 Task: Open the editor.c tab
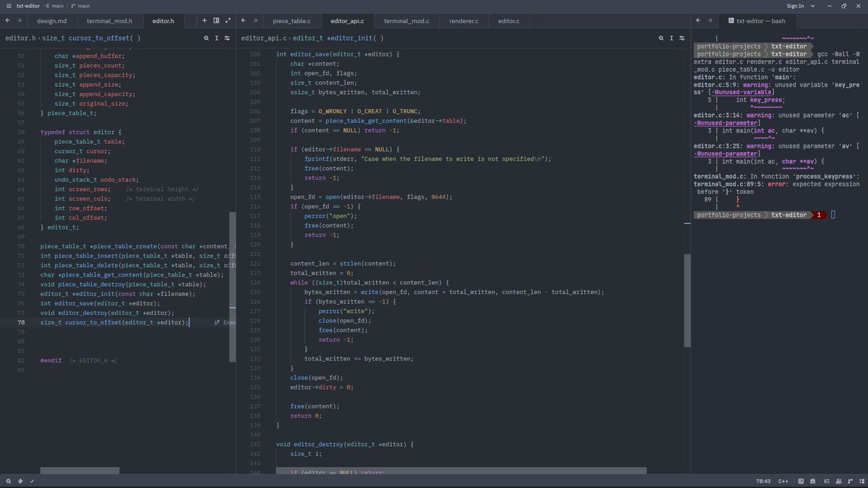[x=509, y=21]
